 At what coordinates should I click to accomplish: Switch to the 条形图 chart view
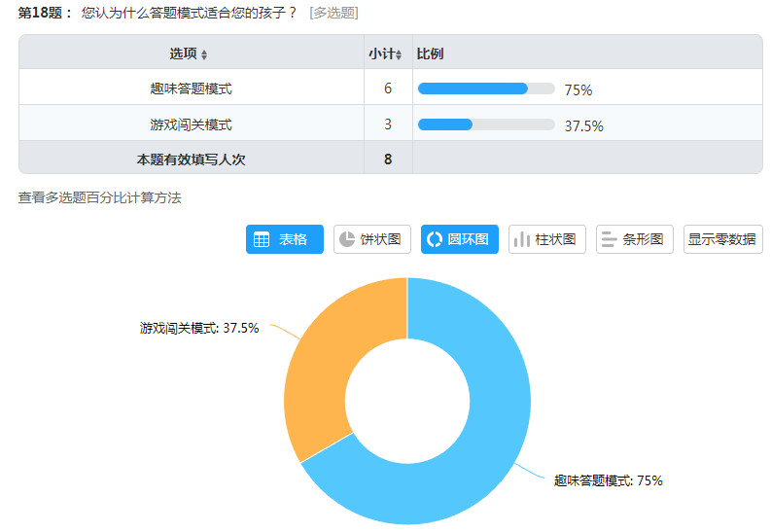pos(635,239)
